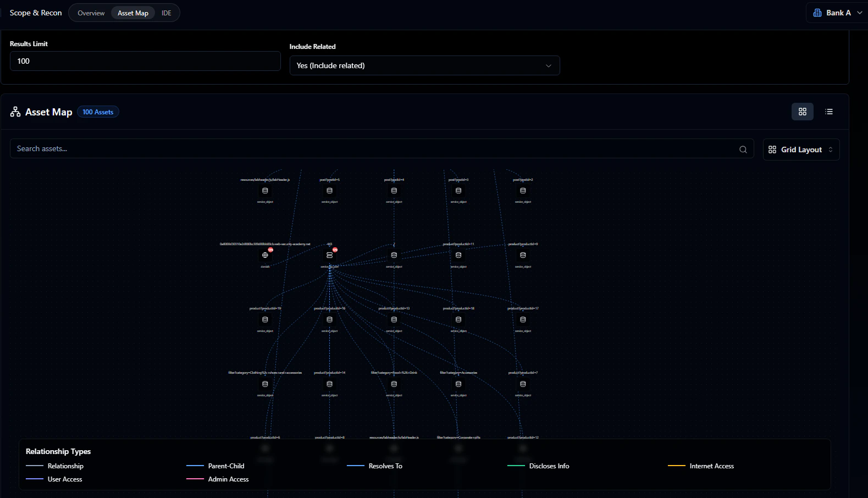This screenshot has width=868, height=498.
Task: Click the Parent-Child legend entry
Action: click(x=215, y=466)
